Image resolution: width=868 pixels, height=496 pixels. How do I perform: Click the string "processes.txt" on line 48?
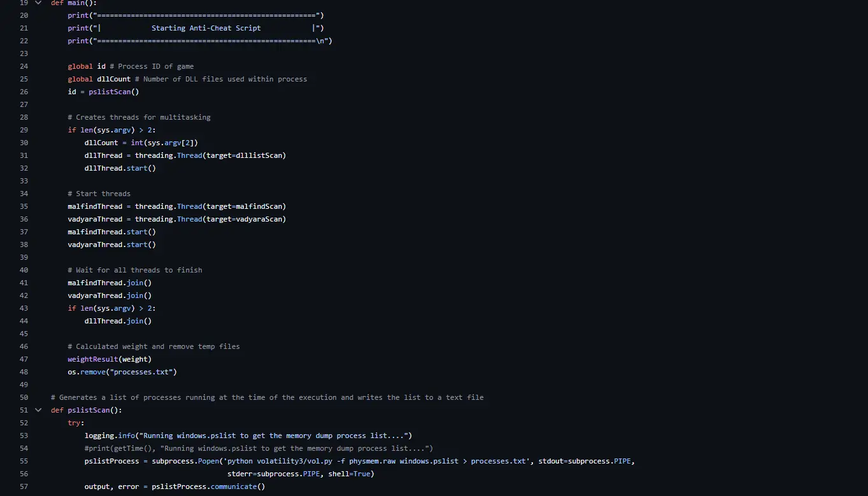click(143, 372)
